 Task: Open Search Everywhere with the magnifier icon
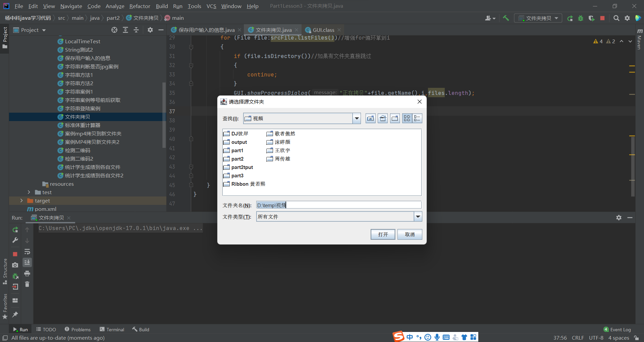point(616,18)
